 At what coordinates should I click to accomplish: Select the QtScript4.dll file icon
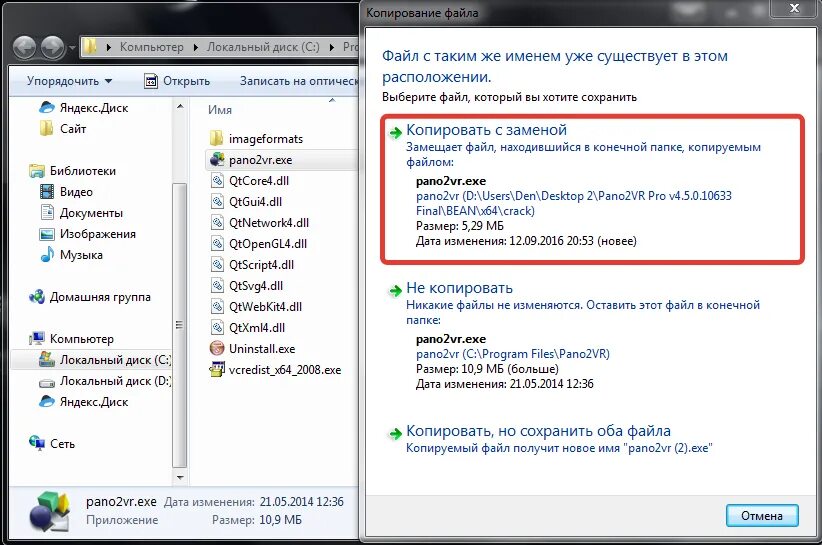click(217, 265)
